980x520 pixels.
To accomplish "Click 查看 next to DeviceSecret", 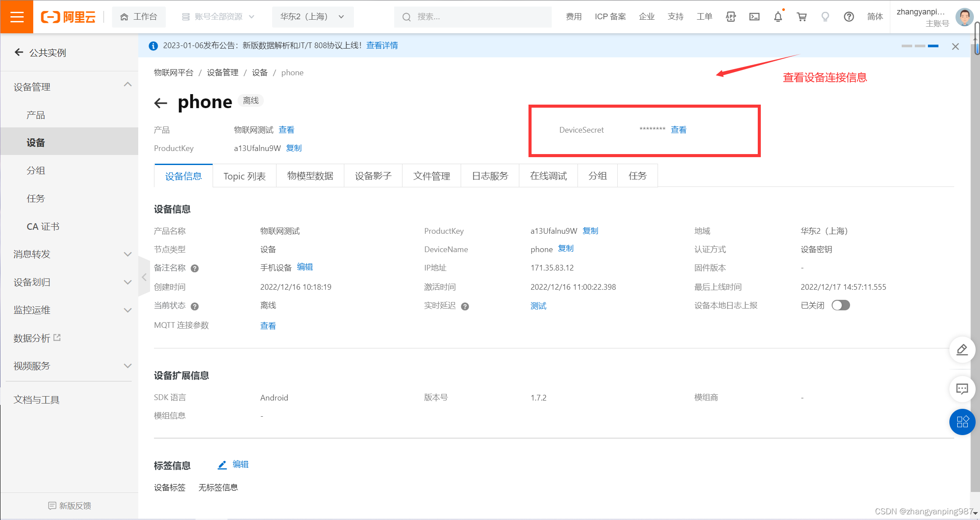I will tap(678, 130).
